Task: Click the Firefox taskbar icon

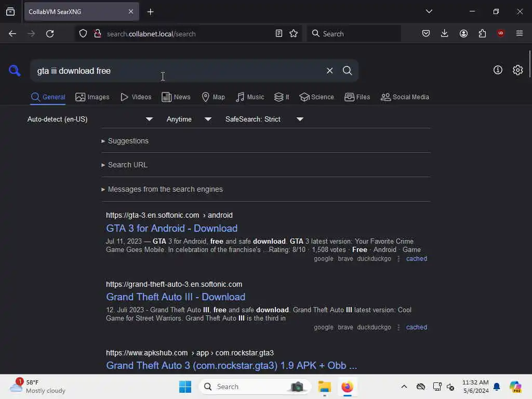Action: [347, 387]
